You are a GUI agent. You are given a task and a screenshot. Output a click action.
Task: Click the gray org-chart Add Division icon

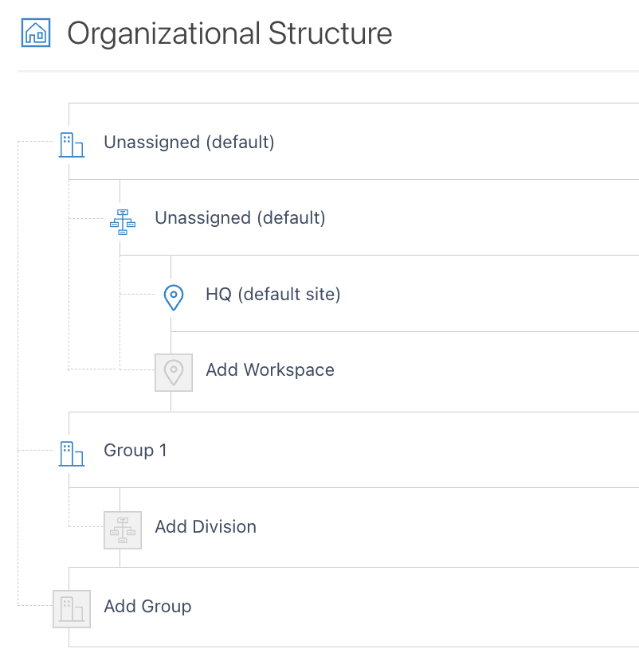pos(123,530)
